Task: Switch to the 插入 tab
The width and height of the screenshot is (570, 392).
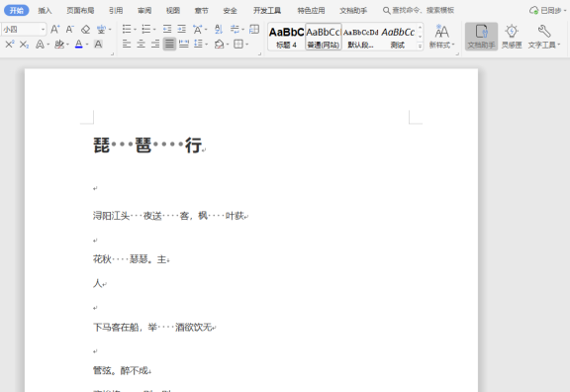Action: click(45, 11)
